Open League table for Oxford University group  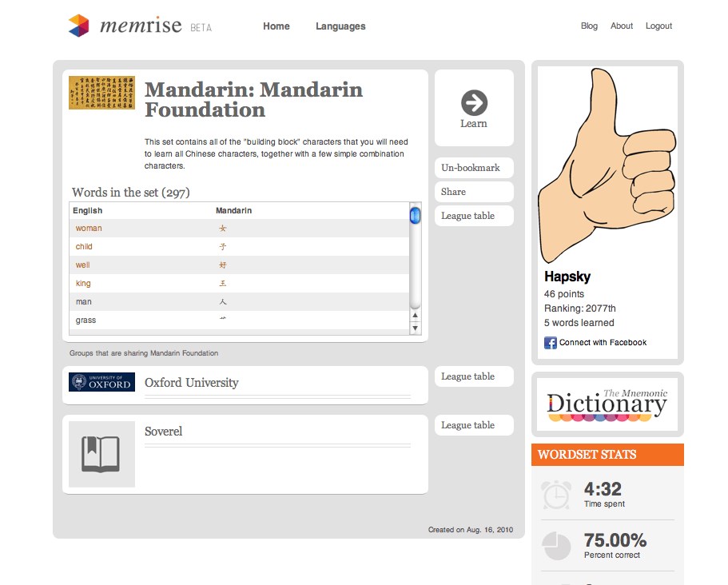tap(474, 376)
